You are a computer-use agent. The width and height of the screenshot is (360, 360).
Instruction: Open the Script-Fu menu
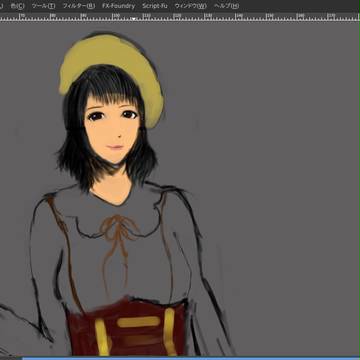point(155,6)
